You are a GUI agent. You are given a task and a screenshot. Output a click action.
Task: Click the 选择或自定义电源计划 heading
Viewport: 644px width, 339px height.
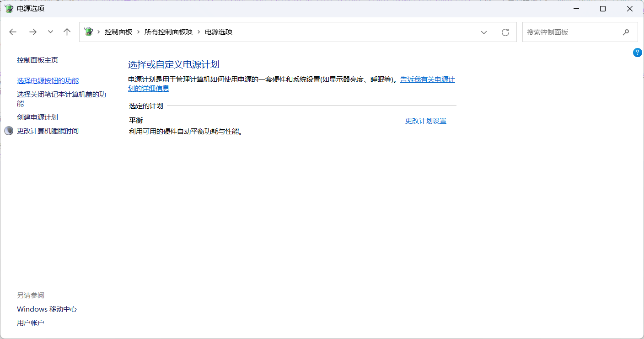point(174,64)
